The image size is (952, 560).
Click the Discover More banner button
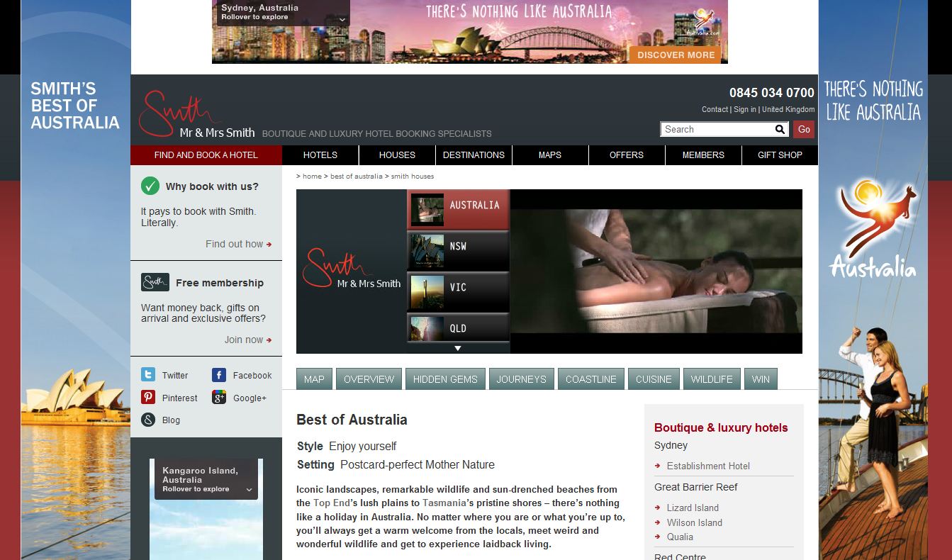point(676,55)
